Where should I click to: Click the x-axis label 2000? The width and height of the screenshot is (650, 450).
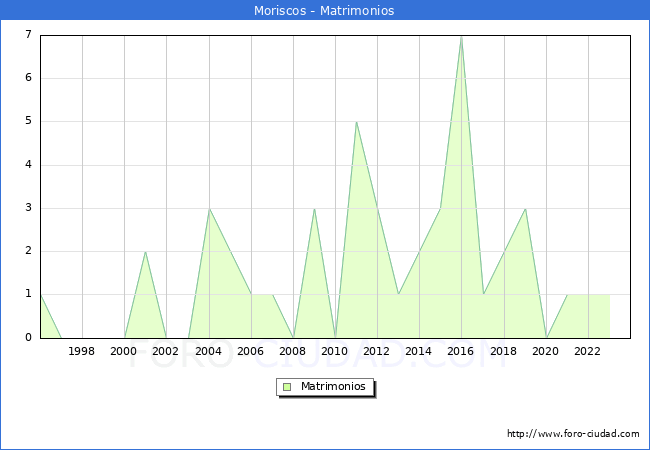124,351
